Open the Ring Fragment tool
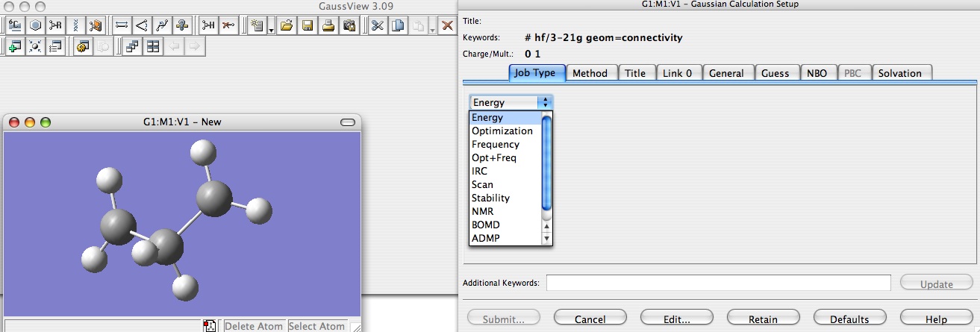Image resolution: width=980 pixels, height=332 pixels. (34, 25)
